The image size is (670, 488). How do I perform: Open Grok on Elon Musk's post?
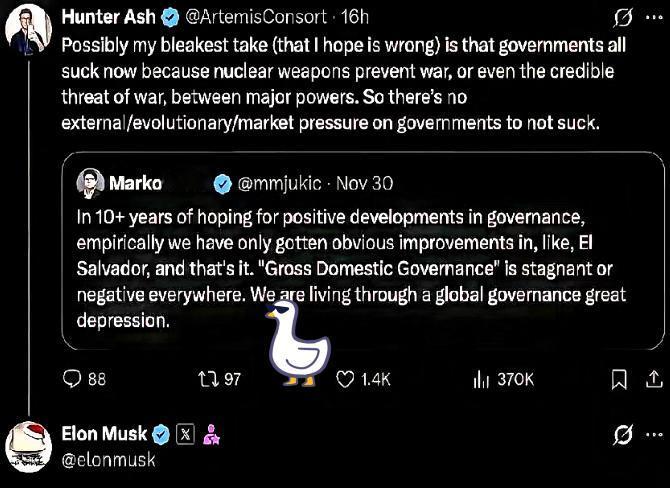tap(622, 435)
